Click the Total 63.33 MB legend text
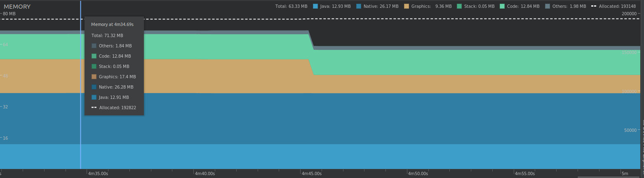This screenshot has height=178, width=644. click(x=291, y=6)
